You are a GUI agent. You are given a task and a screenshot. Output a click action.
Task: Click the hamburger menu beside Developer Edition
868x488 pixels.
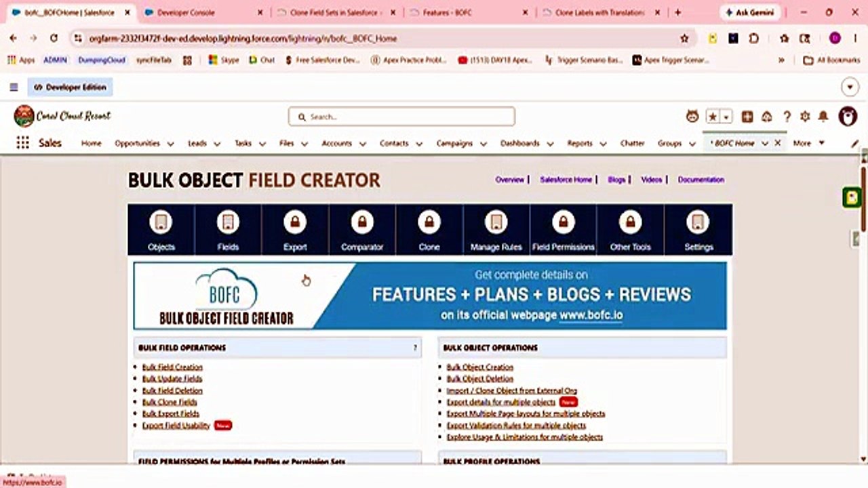click(x=14, y=87)
